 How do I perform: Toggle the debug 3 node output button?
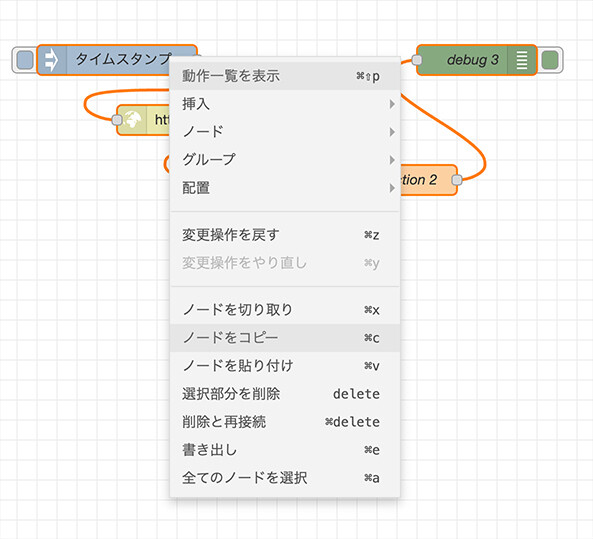pyautogui.click(x=550, y=60)
